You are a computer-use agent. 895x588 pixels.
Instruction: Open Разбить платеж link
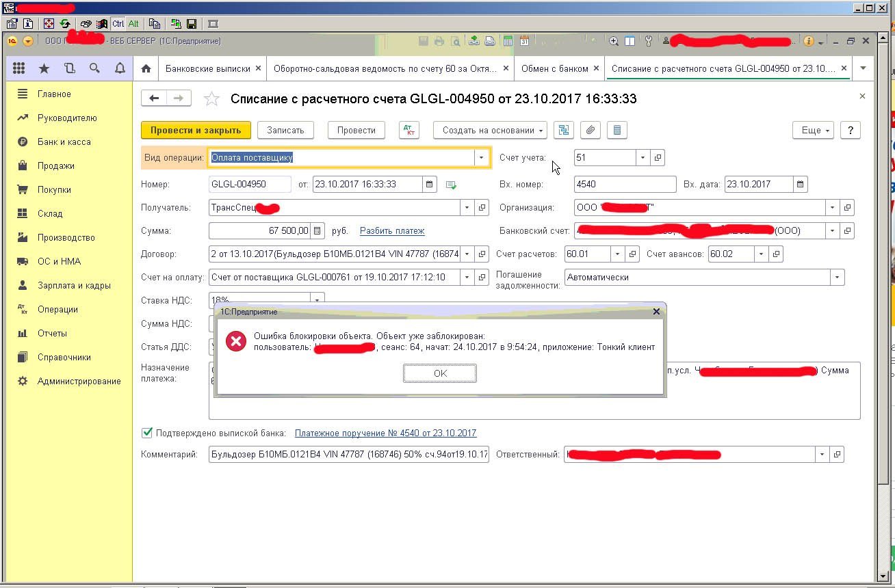(x=392, y=231)
